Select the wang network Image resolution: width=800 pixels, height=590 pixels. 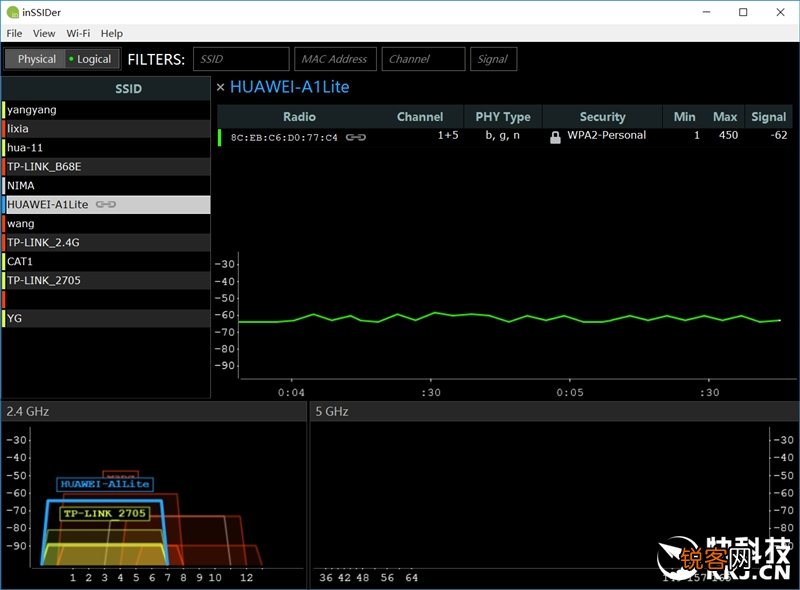tap(106, 224)
